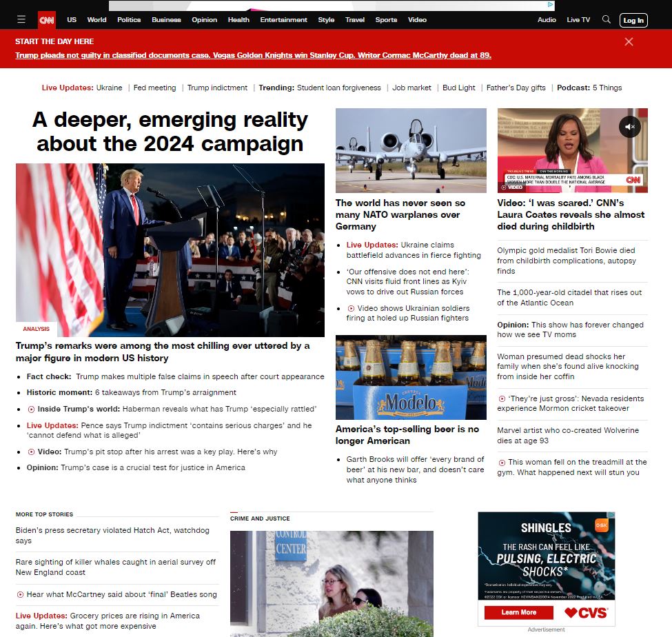Image resolution: width=672 pixels, height=637 pixels.
Task: Open the Crime and Justice photo
Action: point(332,584)
